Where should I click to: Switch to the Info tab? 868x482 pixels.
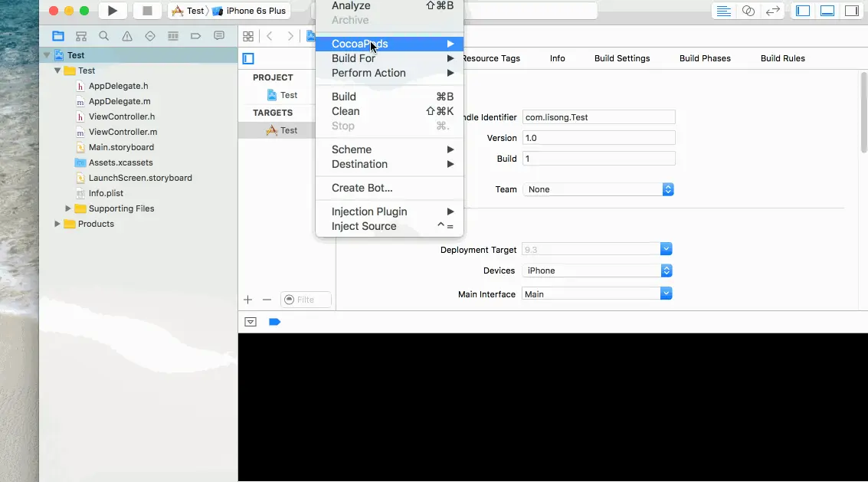pyautogui.click(x=558, y=58)
